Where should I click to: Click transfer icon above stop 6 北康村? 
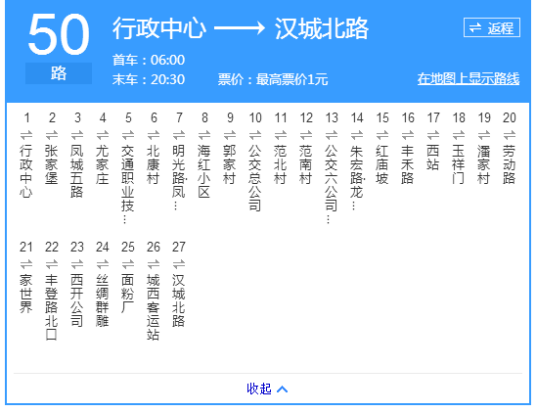pyautogui.click(x=153, y=135)
